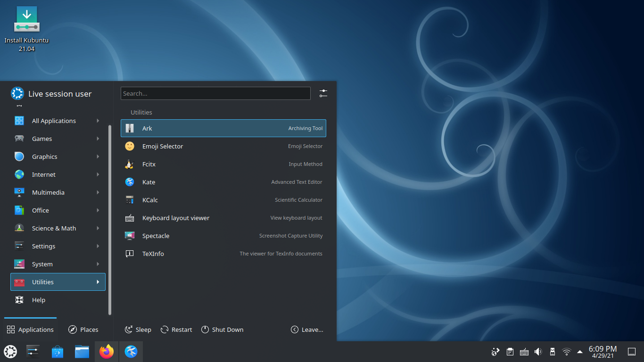Viewport: 644px width, 362px height.
Task: Expand the Office category
Action: coord(58,210)
